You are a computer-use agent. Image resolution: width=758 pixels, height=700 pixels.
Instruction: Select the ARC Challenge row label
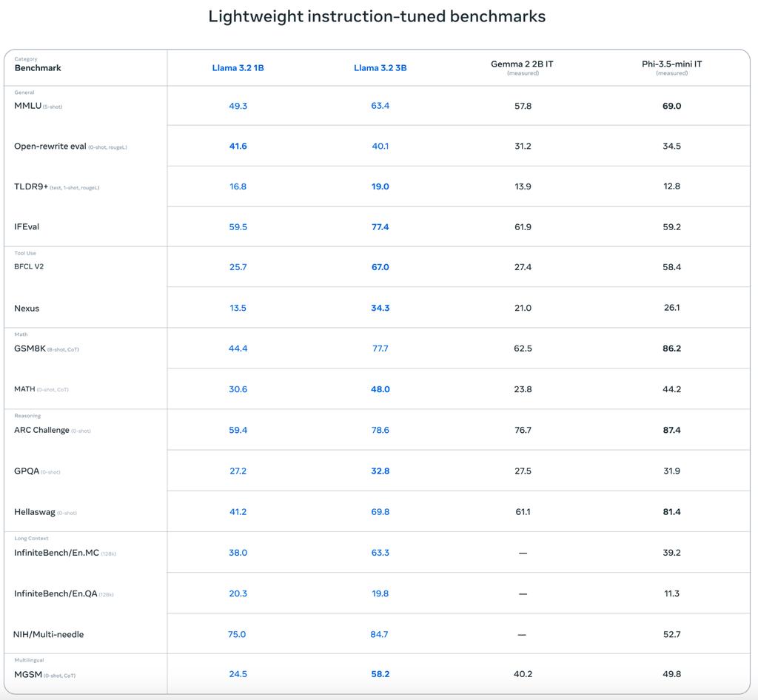[x=41, y=430]
